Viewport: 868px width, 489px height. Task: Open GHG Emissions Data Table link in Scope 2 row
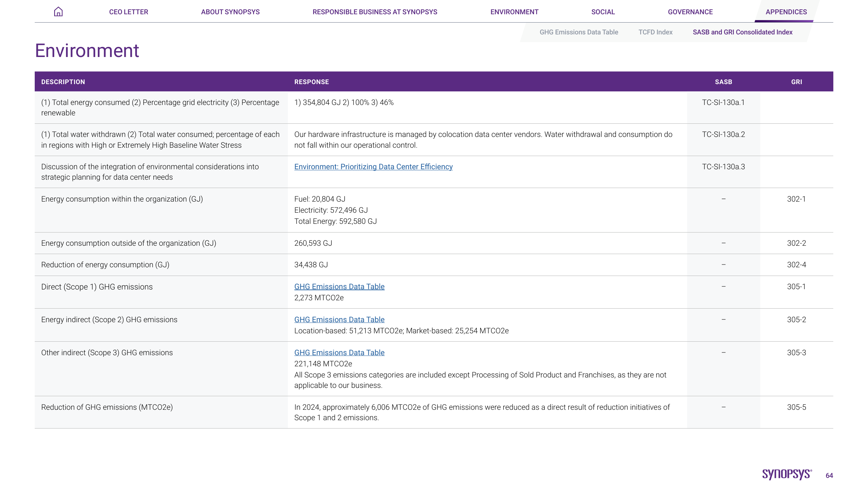(340, 320)
